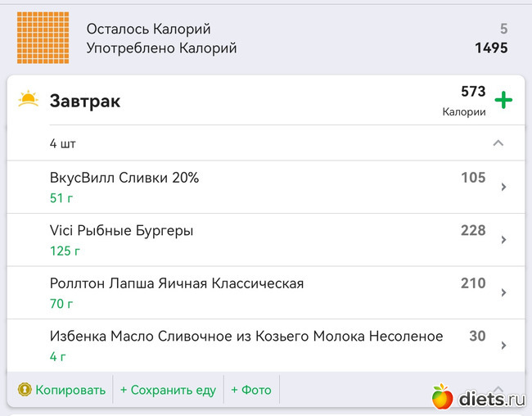Open arrow for Избенка Масло Сливочное
The width and height of the screenshot is (532, 416).
coord(503,345)
